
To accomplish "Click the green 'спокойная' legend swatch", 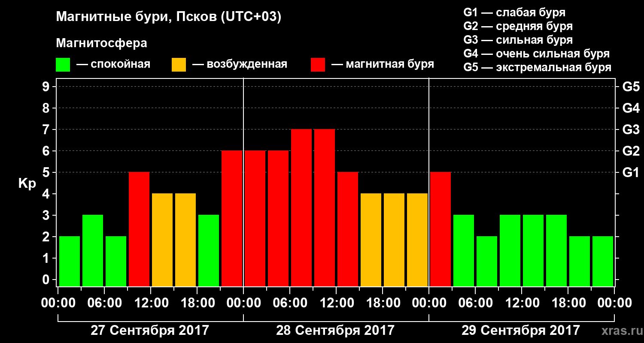I will 63,65.
